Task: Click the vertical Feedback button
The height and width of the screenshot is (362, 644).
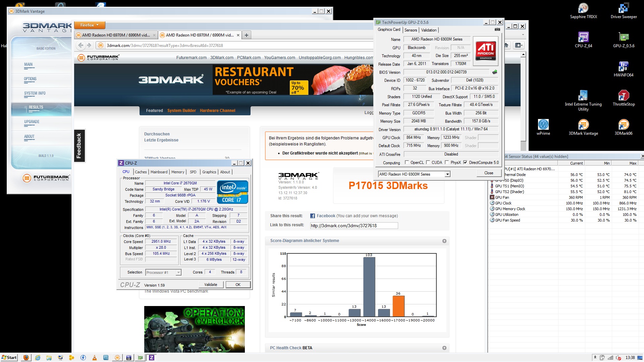Action: pyautogui.click(x=79, y=146)
